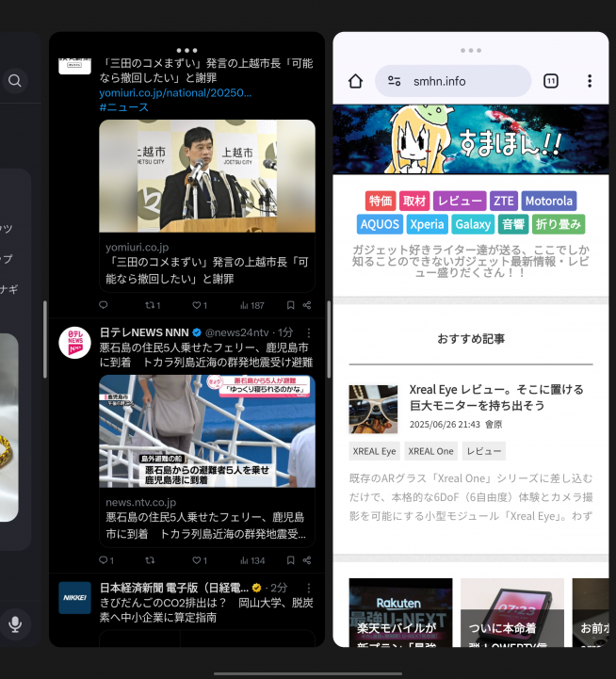Select the Motorola category tag
This screenshot has width=616, height=679.
(x=549, y=201)
